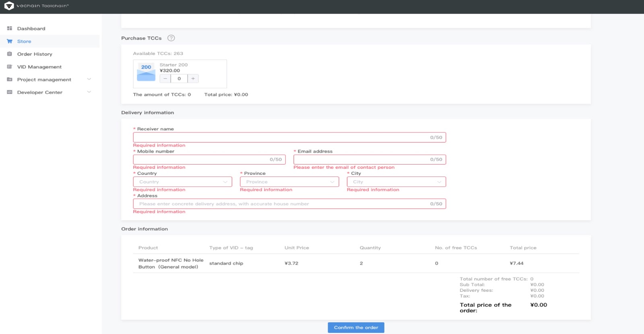The width and height of the screenshot is (644, 334).
Task: Click the Receiver name input field
Action: coord(289,137)
